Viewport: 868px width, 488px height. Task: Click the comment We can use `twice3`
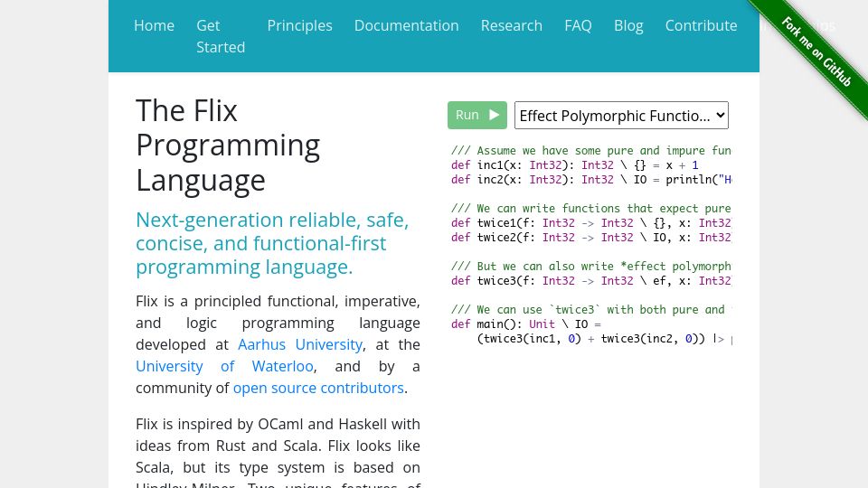[x=591, y=309]
